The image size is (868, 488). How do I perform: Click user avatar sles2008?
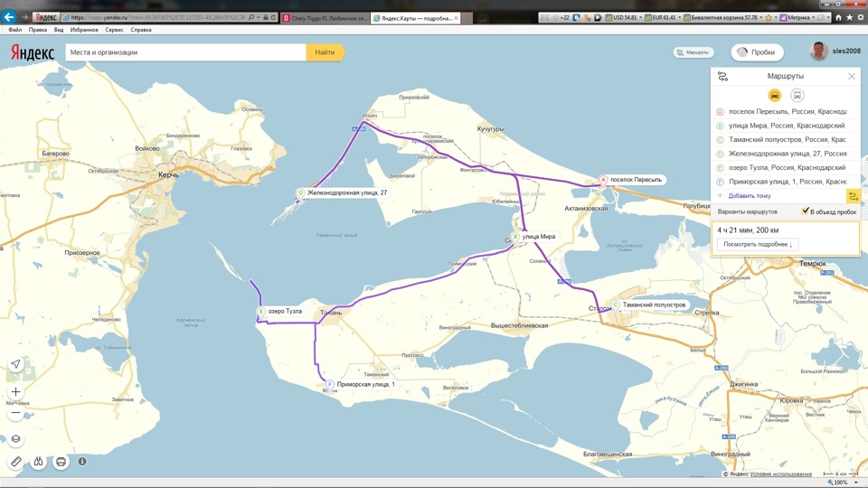click(819, 51)
